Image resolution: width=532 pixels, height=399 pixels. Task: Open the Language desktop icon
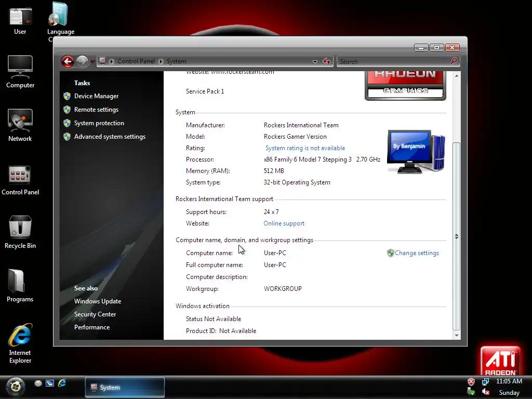(x=60, y=21)
